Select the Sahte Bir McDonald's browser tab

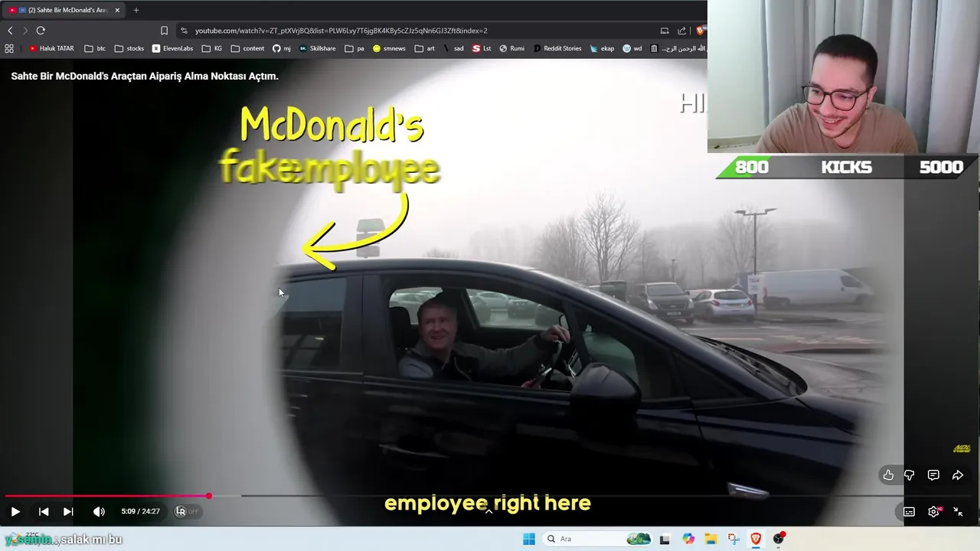coord(64,10)
